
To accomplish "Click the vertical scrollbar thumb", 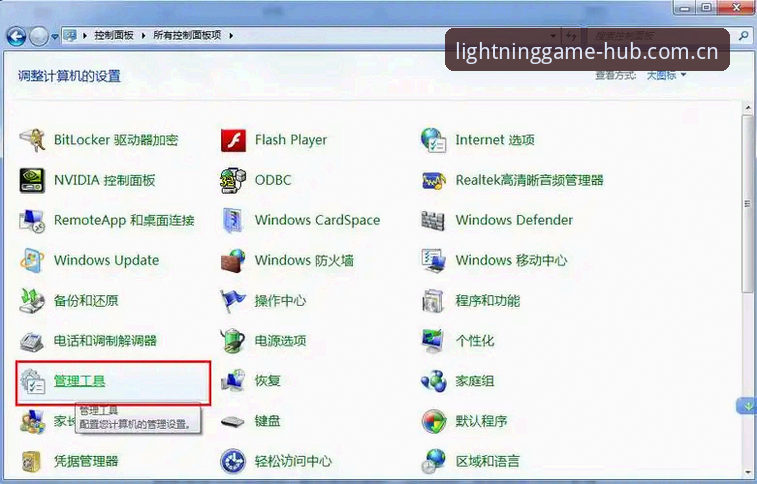I will coord(748,203).
